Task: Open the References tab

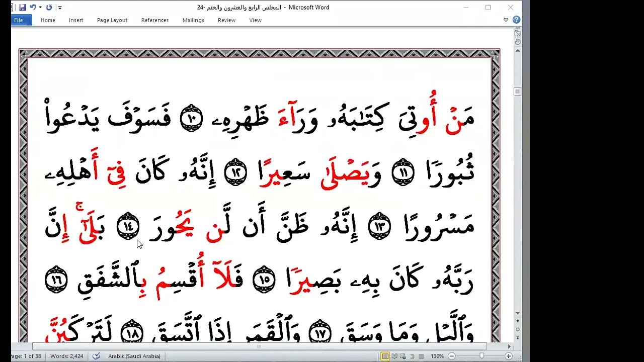Action: click(155, 20)
